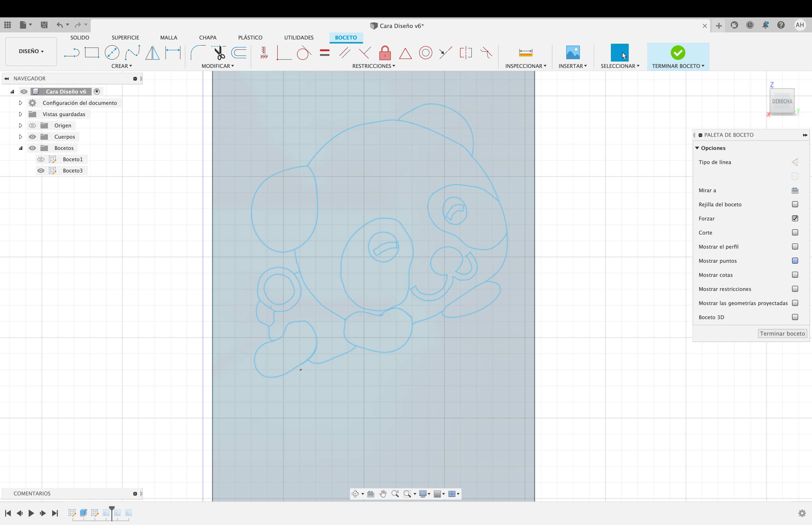This screenshot has width=812, height=525.
Task: Expand the Cuerpos folder
Action: click(20, 137)
